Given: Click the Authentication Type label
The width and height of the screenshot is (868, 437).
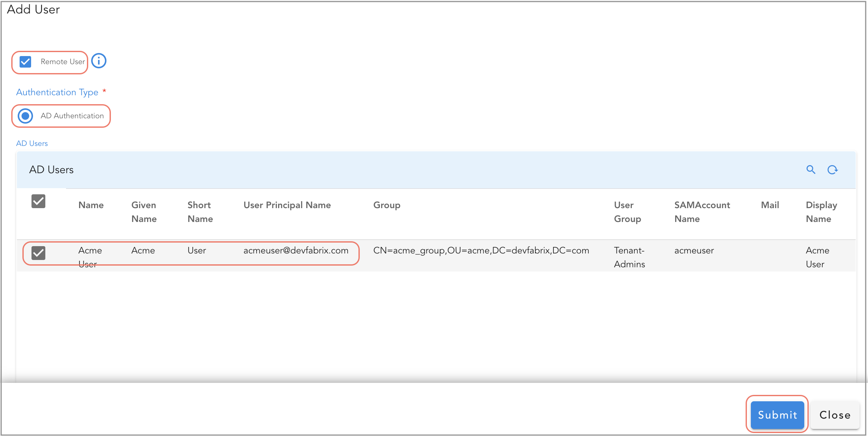Looking at the screenshot, I should pos(57,92).
